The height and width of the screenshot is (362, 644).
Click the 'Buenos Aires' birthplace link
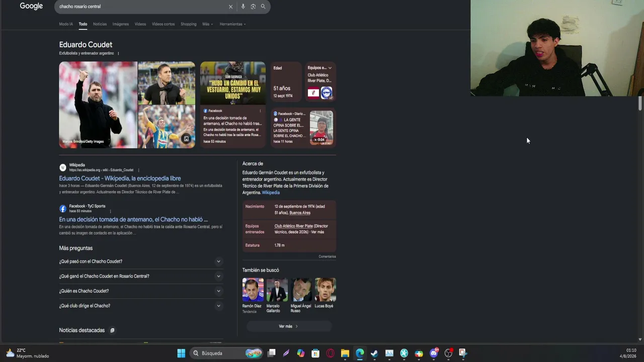[x=300, y=213]
